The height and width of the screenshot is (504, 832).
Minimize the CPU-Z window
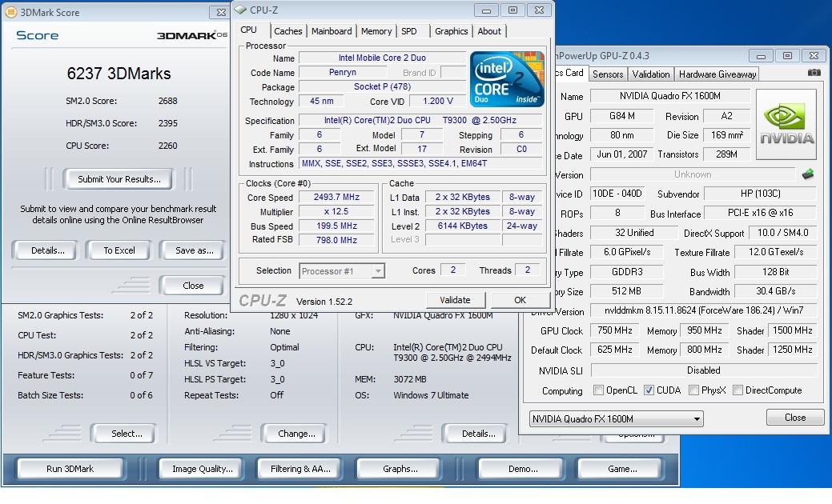tap(486, 10)
